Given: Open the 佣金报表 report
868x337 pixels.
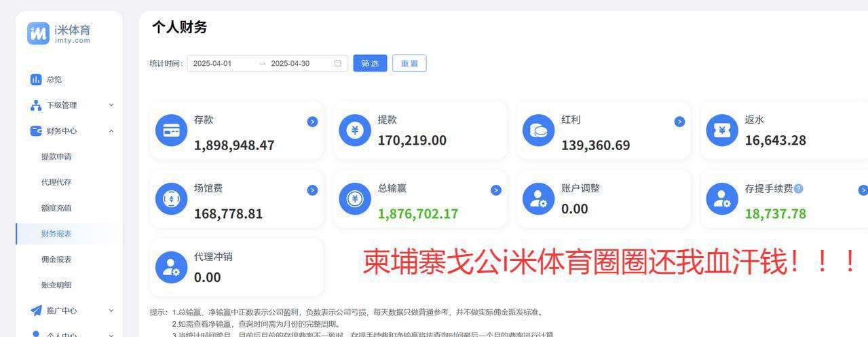Looking at the screenshot, I should (56, 260).
